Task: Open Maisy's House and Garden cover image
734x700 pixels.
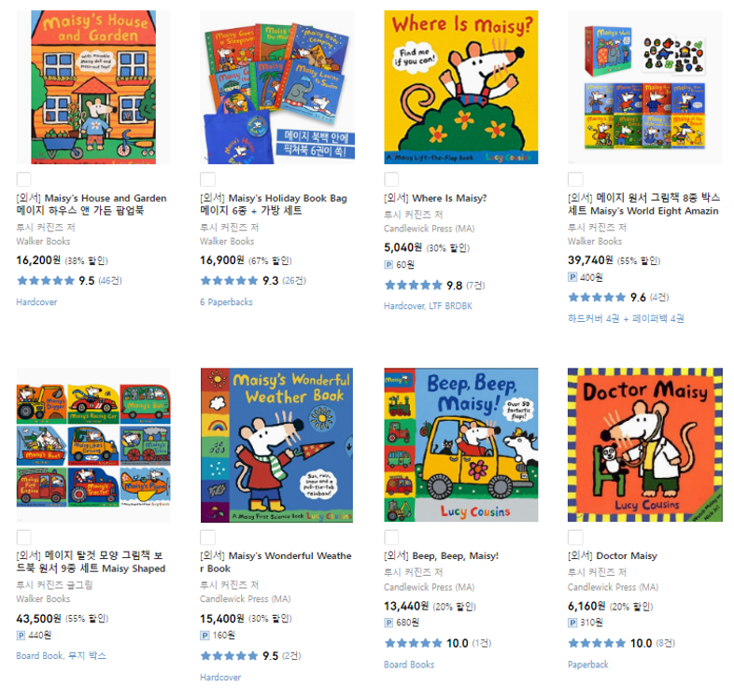Action: pos(93,87)
